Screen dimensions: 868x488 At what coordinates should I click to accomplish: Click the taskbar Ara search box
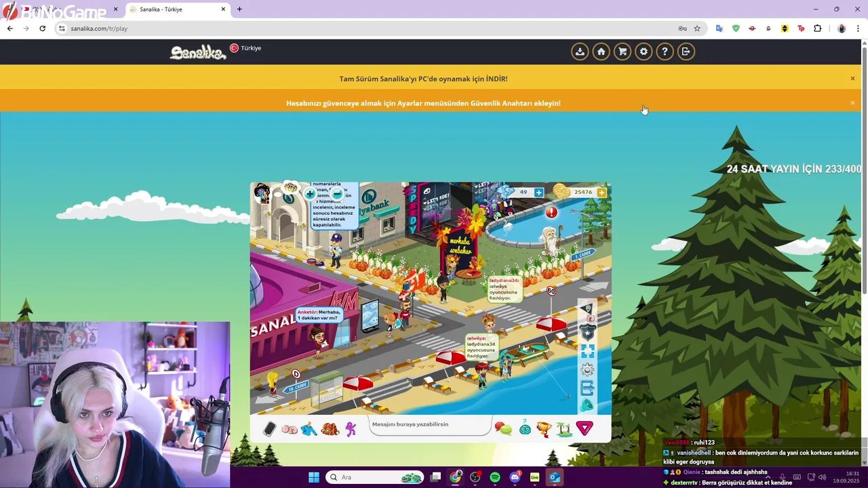(374, 477)
